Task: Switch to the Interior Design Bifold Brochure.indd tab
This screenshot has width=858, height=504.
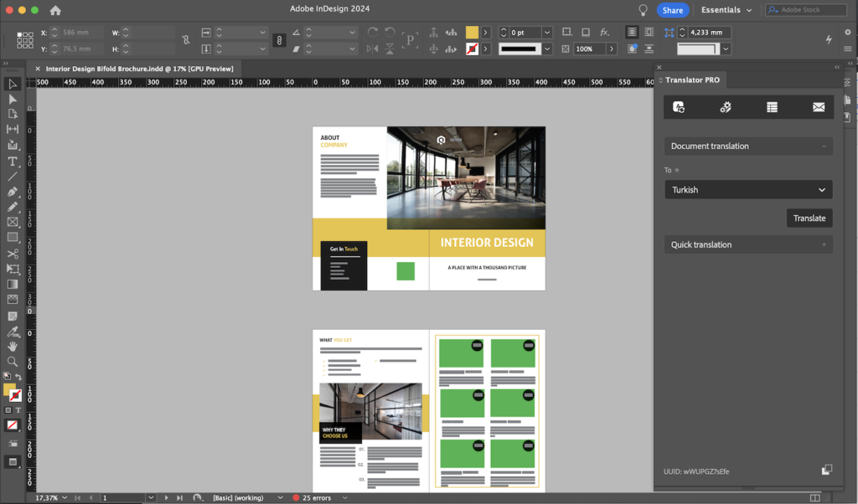Action: tap(138, 69)
